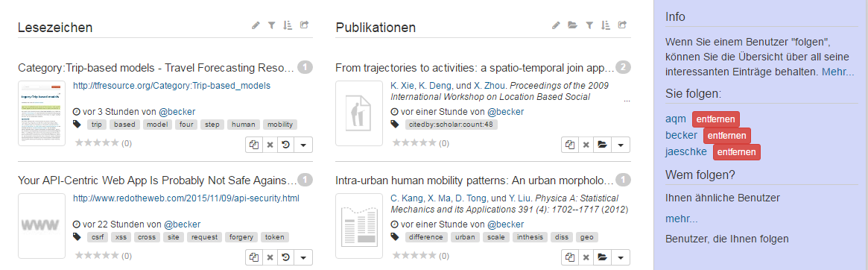Click the pencil edit icon beside Lesezeichen
Screen dimensions: 868x270
tap(256, 25)
